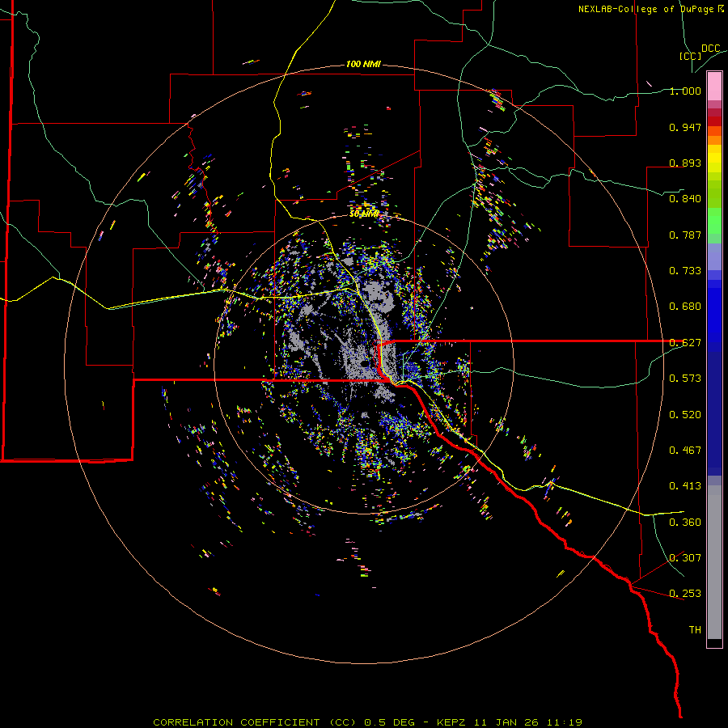Click the 0.520 scale label
Image resolution: width=728 pixels, height=728 pixels.
(685, 415)
